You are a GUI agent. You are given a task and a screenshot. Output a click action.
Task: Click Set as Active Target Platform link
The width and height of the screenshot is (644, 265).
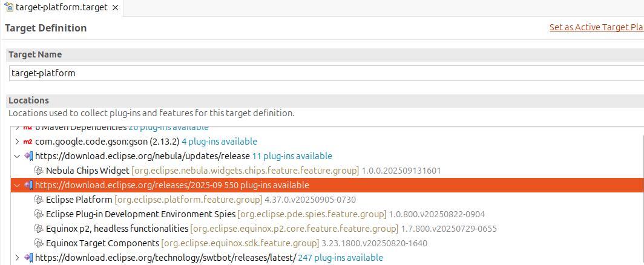[x=596, y=27]
